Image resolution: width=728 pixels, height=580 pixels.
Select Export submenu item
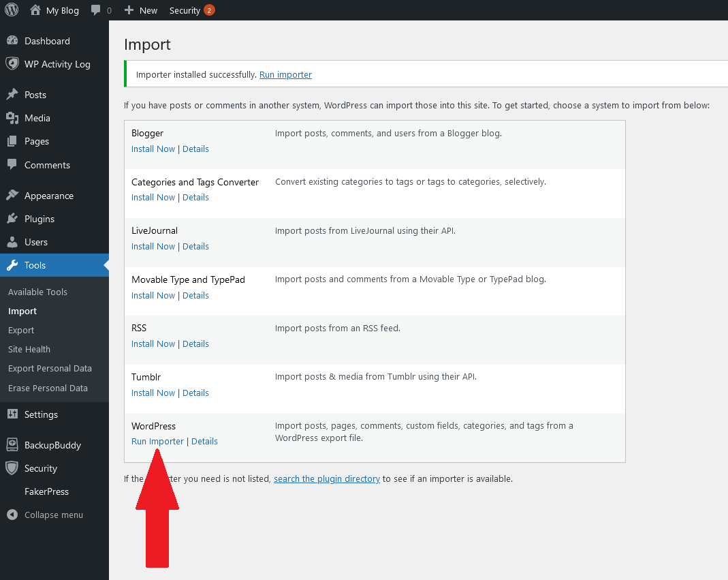(21, 330)
